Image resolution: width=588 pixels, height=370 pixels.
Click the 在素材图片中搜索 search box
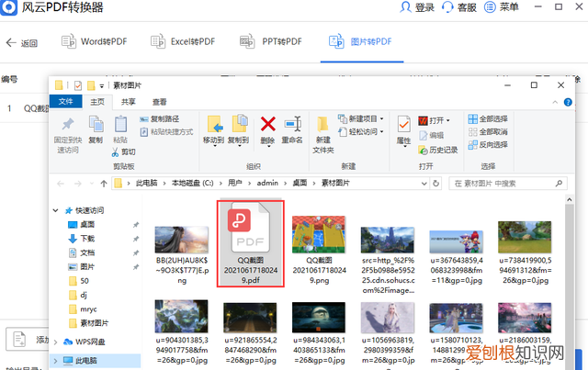point(508,184)
